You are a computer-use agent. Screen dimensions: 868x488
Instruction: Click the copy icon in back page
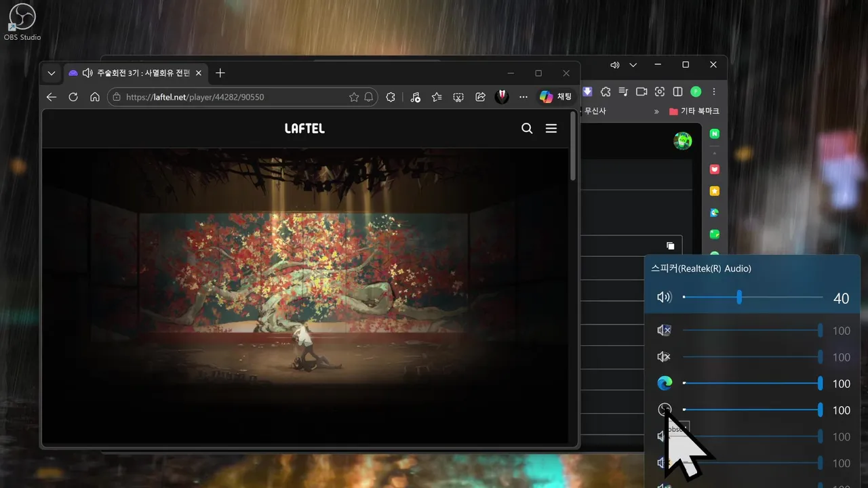[x=670, y=245]
